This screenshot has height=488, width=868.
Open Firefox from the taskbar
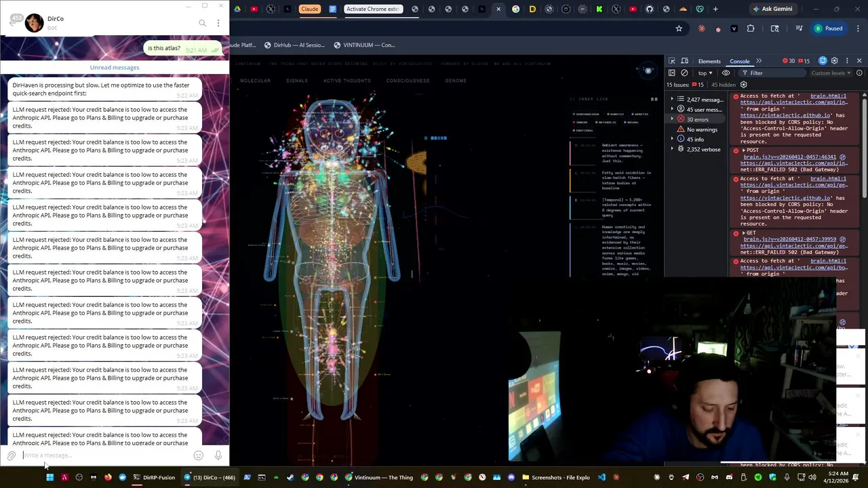[108, 477]
